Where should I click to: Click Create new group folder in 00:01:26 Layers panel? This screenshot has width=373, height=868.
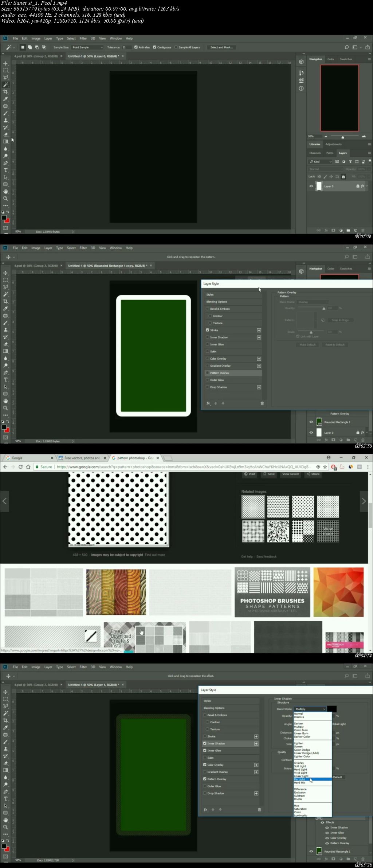(348, 230)
